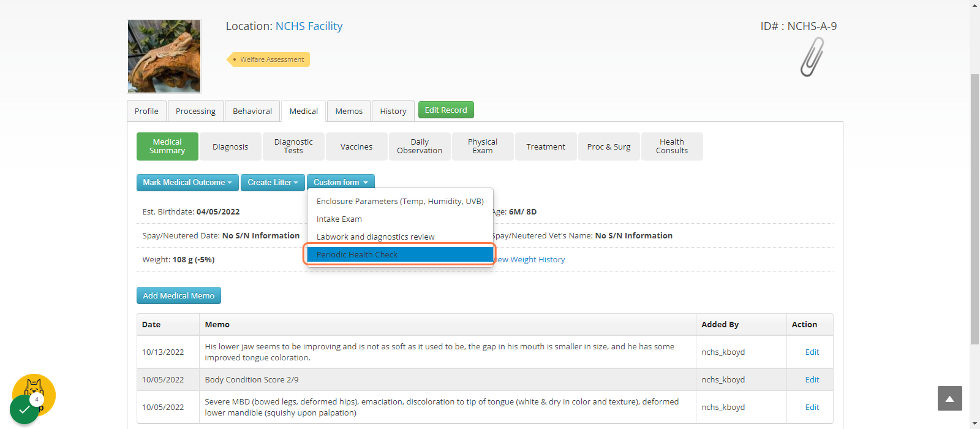Click the scroll-to-top arrow button

[949, 398]
